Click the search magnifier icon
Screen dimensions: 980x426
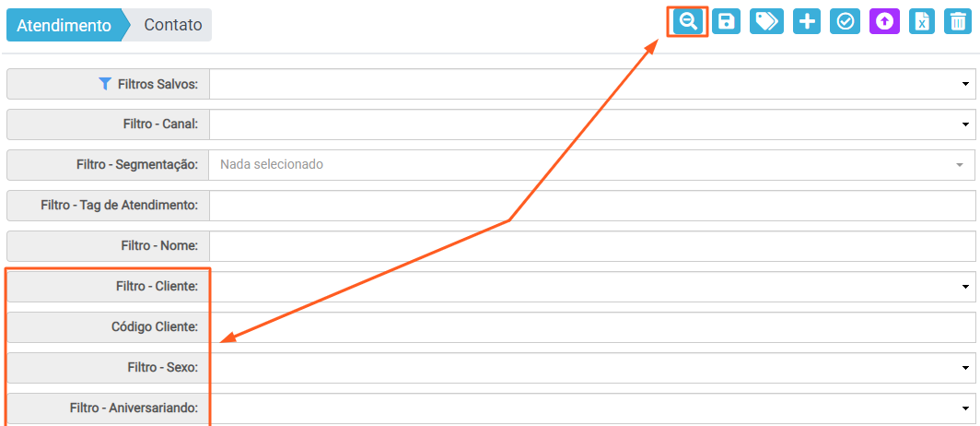click(688, 22)
